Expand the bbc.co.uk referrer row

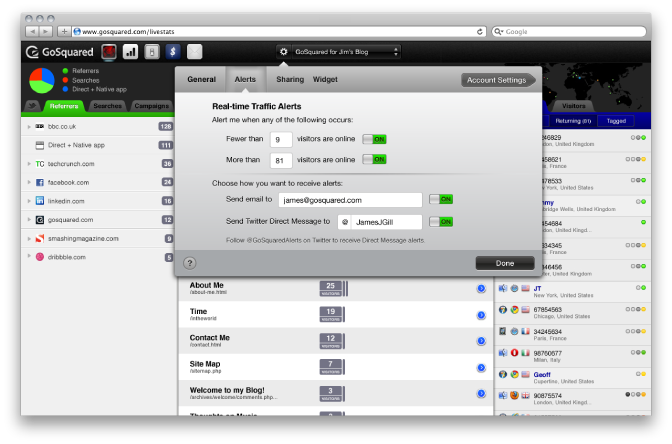(x=29, y=126)
